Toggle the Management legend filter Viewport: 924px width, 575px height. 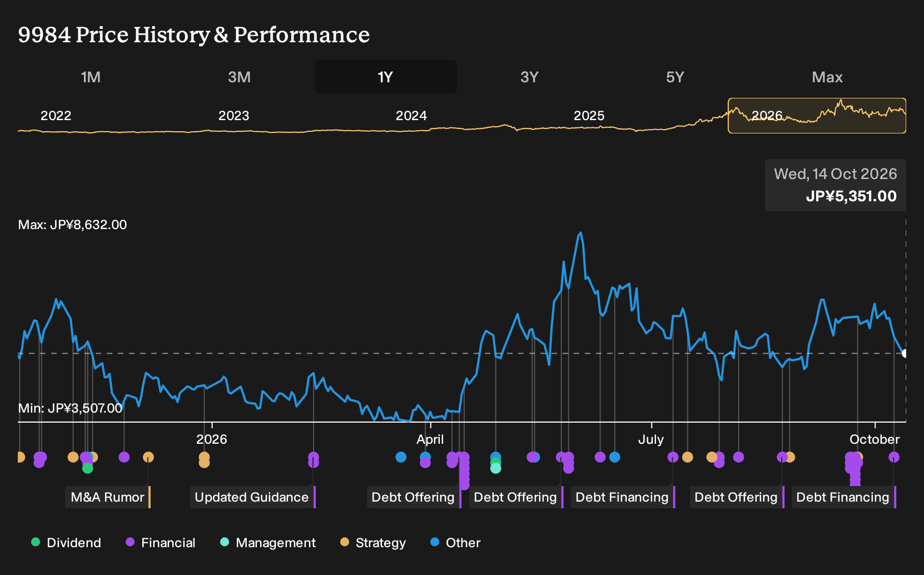(268, 543)
